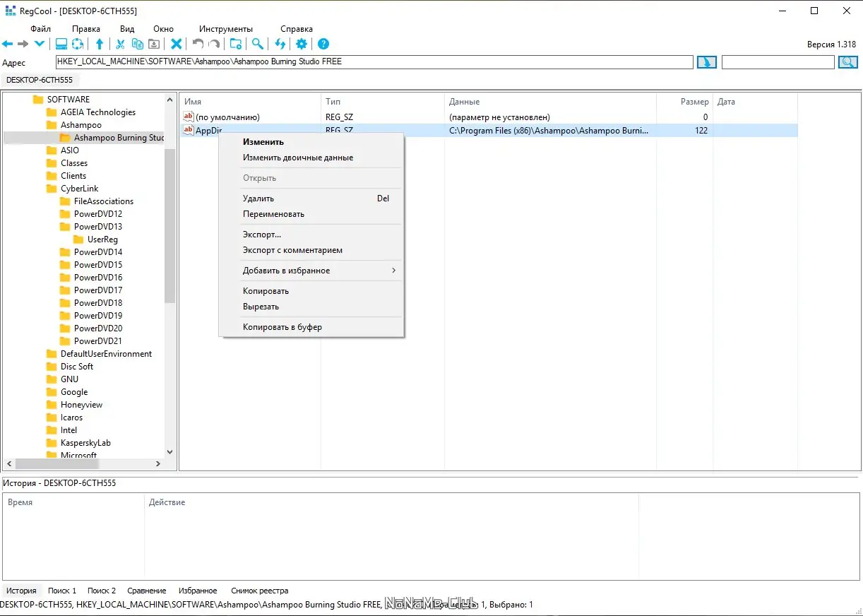
Task: Select the FileAssociations key in the tree
Action: click(x=103, y=201)
